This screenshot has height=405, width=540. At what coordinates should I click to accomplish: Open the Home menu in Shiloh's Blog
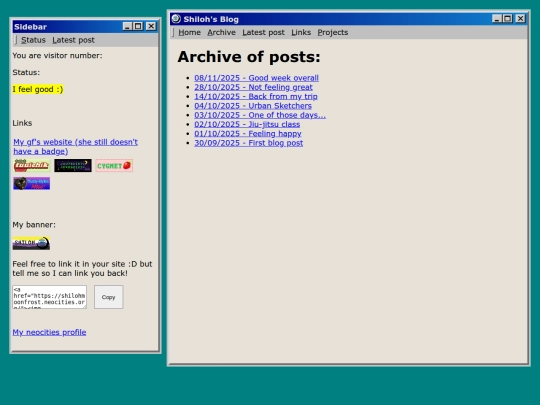pyautogui.click(x=189, y=32)
